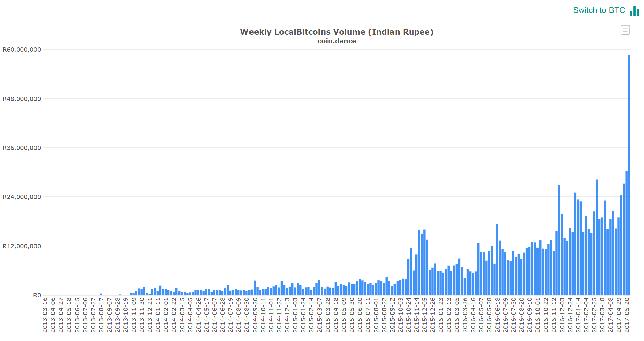Click the 2015-01-03 date label
644x341 pixels.
pos(295,315)
